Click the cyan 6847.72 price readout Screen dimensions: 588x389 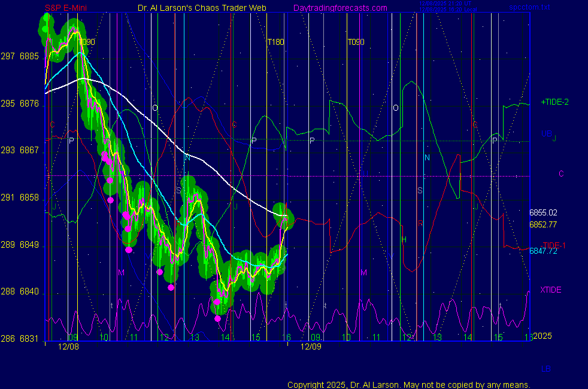tap(543, 251)
